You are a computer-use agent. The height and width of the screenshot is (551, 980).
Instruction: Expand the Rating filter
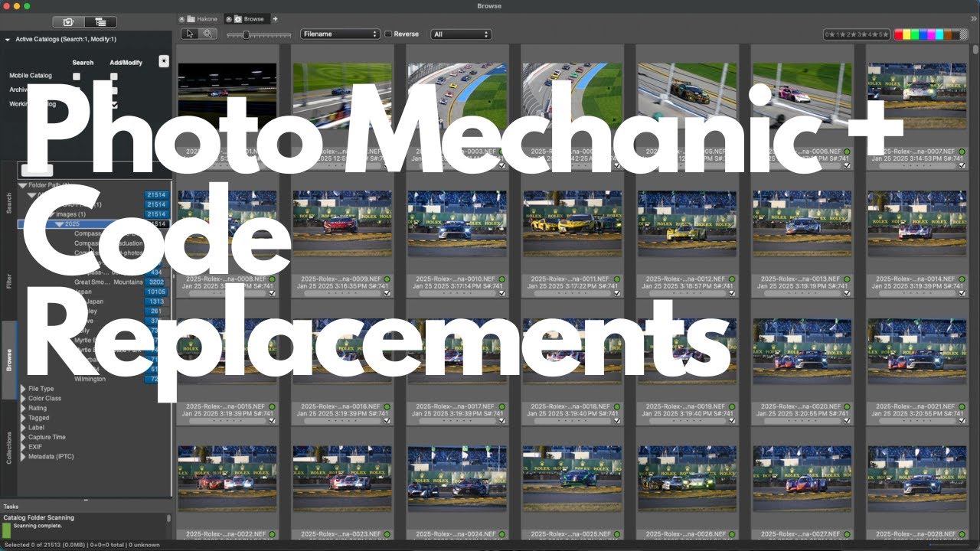(23, 409)
